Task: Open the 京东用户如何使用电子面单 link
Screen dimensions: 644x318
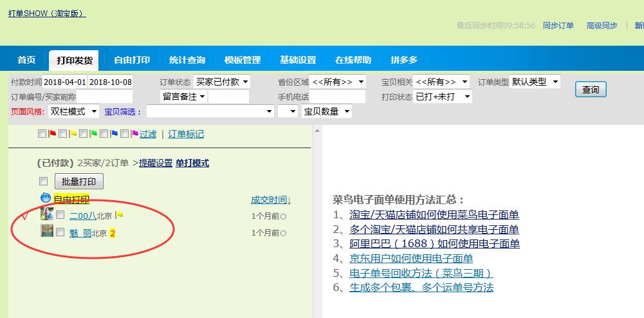Action: (411, 259)
